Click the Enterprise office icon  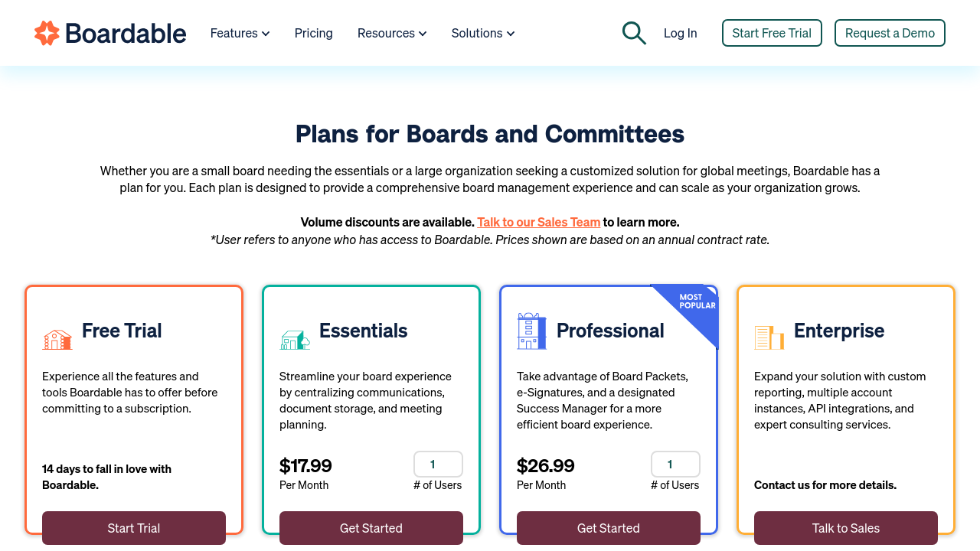[x=769, y=337]
